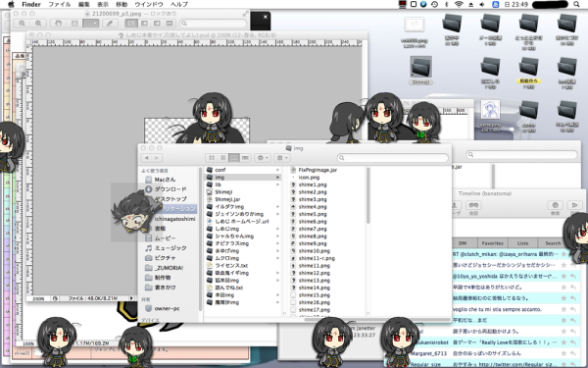Open the Finder arrange-by dropdown
Image resolution: width=588 pixels, height=368 pixels.
(x=282, y=158)
